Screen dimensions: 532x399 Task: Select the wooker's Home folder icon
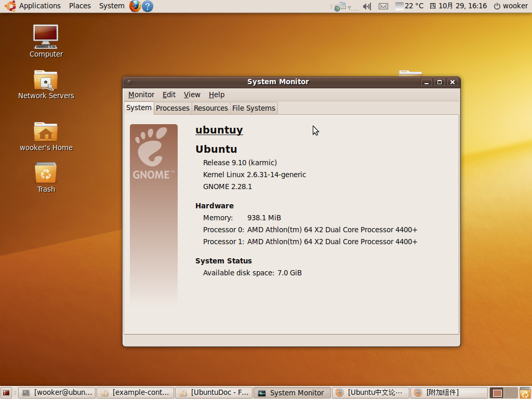pos(46,137)
